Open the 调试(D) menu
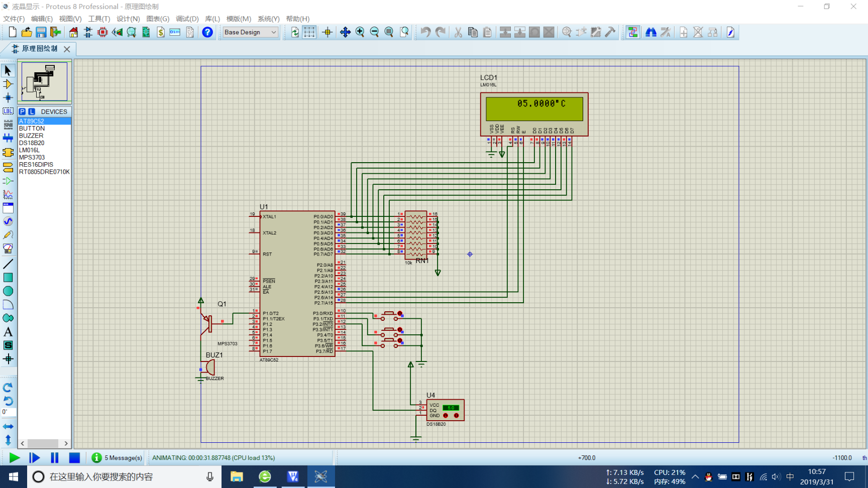 [187, 19]
